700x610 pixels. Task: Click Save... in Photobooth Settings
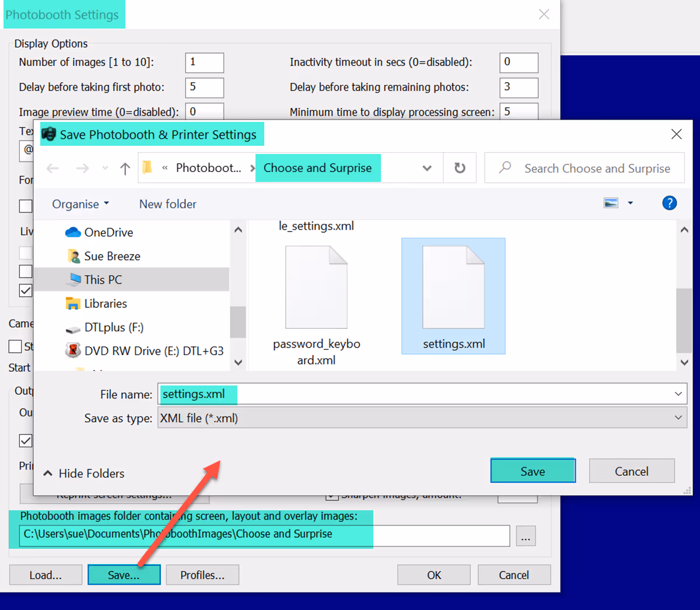124,575
